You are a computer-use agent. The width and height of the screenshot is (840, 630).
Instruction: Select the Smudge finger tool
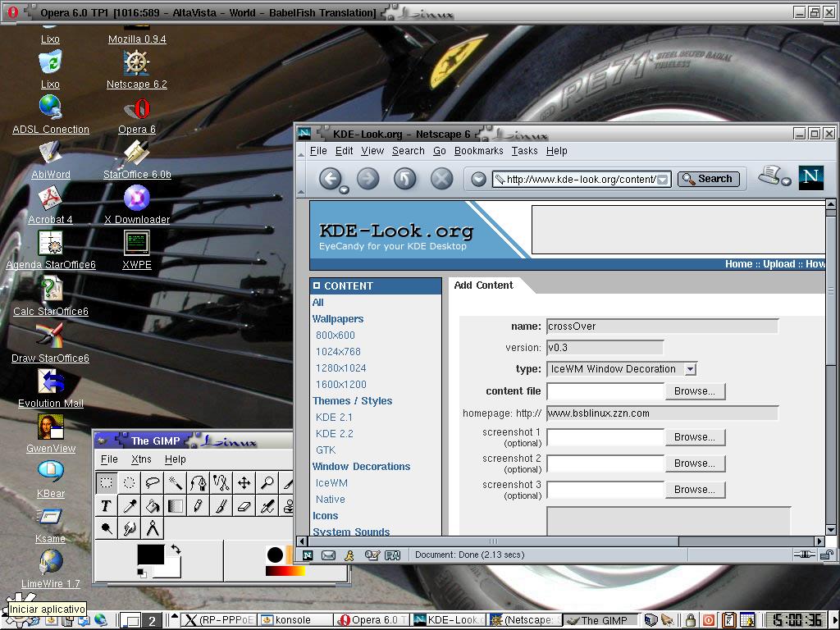click(130, 528)
